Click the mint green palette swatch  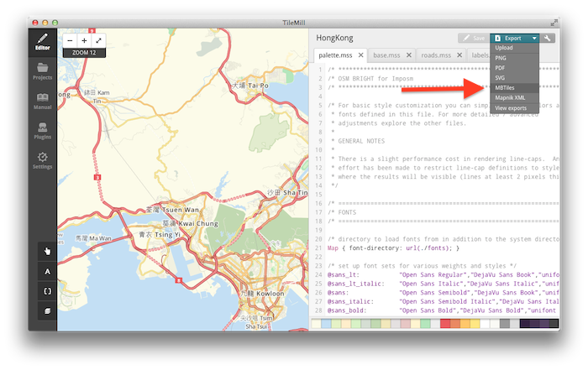pyautogui.click(x=425, y=324)
